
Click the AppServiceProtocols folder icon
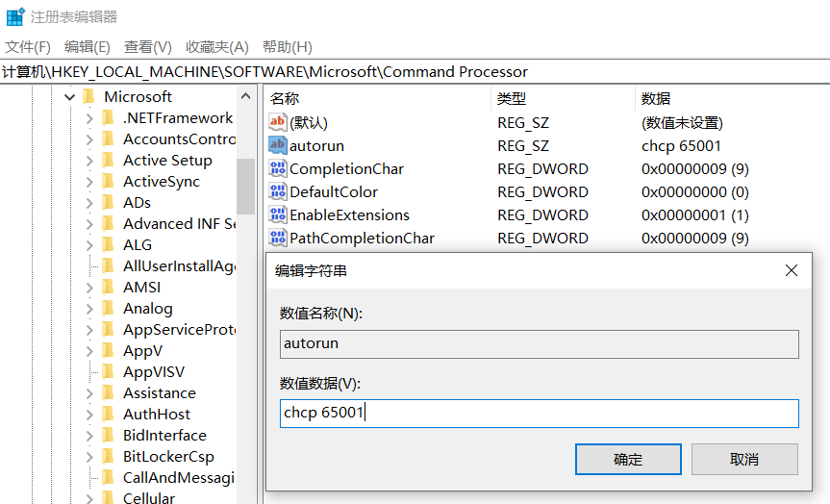pos(108,329)
